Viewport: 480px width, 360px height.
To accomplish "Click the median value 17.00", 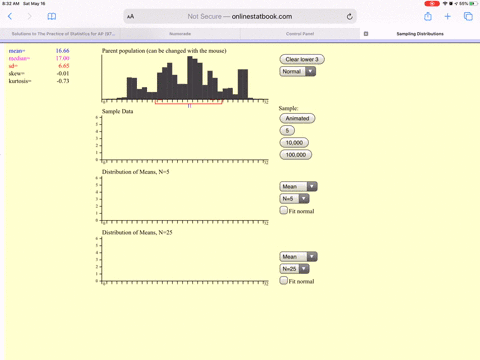I will coord(62,58).
